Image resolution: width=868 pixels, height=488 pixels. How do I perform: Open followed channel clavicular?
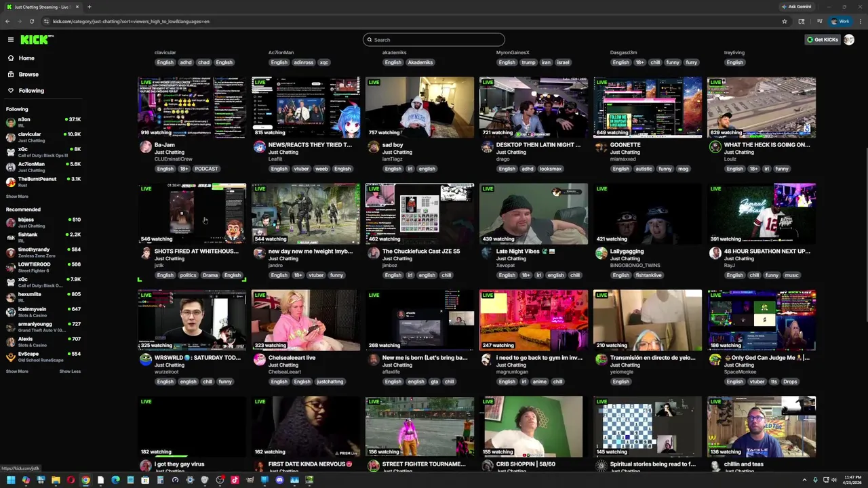[43, 138]
